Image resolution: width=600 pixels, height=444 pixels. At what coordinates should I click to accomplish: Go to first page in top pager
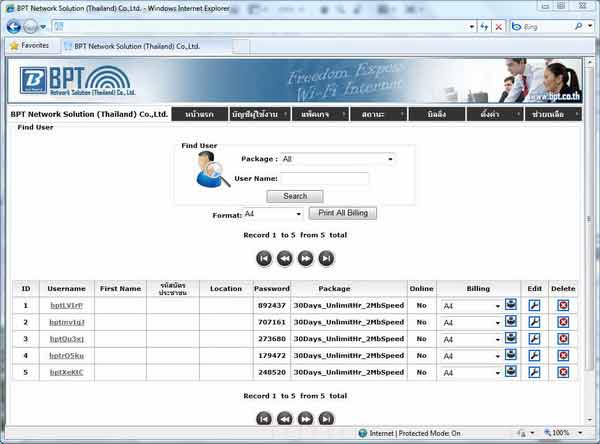[264, 259]
